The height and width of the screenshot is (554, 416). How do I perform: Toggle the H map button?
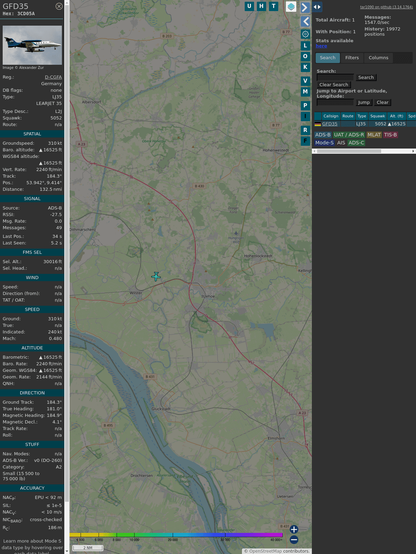click(x=261, y=6)
